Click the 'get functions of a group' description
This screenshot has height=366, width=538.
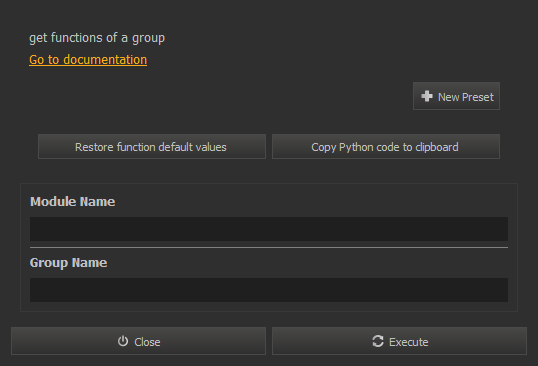point(97,38)
